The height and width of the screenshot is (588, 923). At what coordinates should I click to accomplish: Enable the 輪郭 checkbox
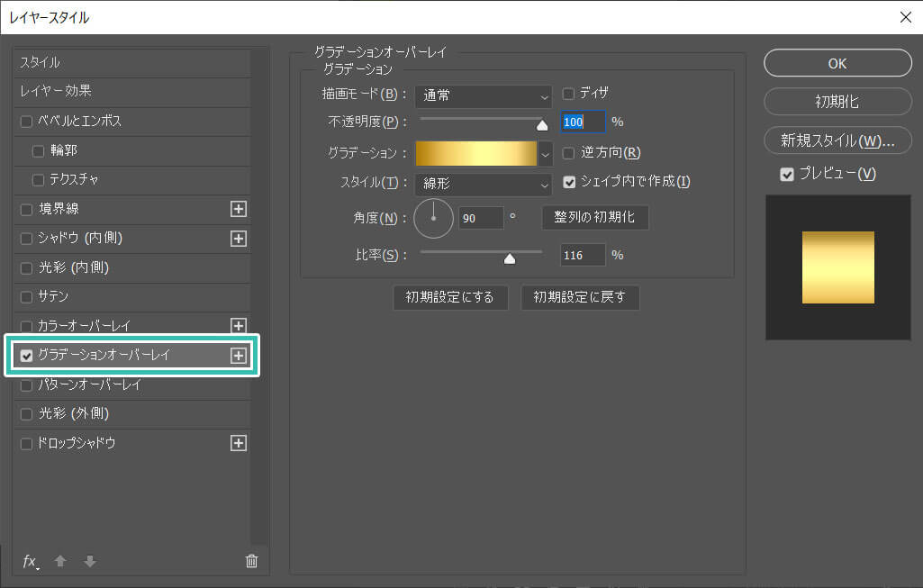tap(38, 151)
